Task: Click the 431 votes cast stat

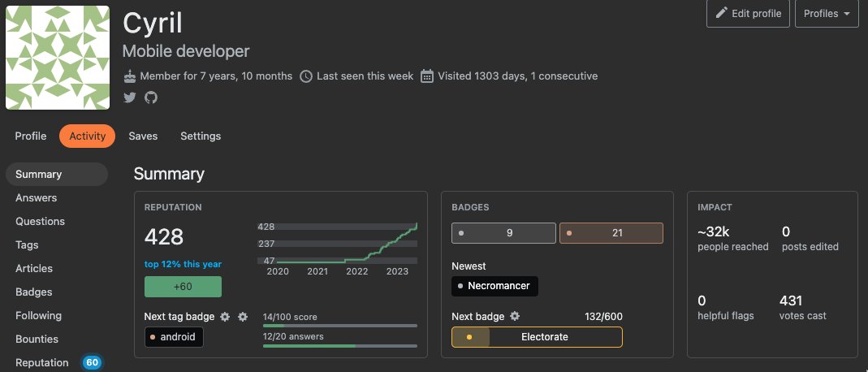Action: (x=803, y=308)
